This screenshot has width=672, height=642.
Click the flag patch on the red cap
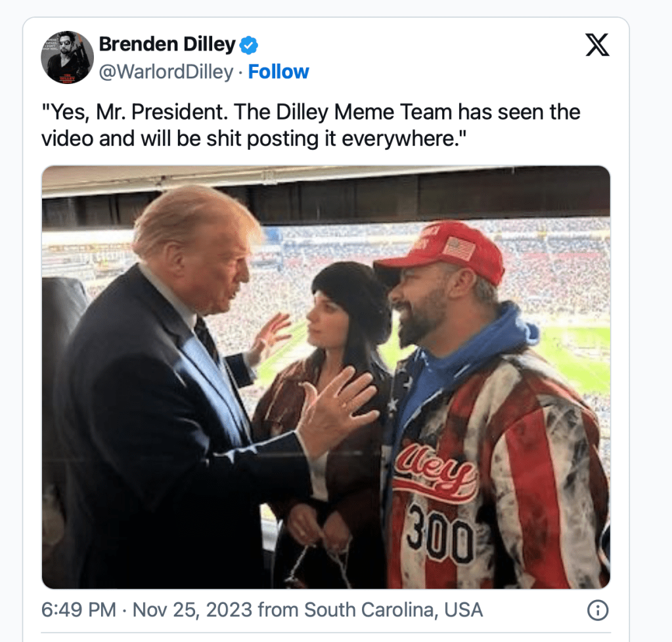tap(459, 248)
